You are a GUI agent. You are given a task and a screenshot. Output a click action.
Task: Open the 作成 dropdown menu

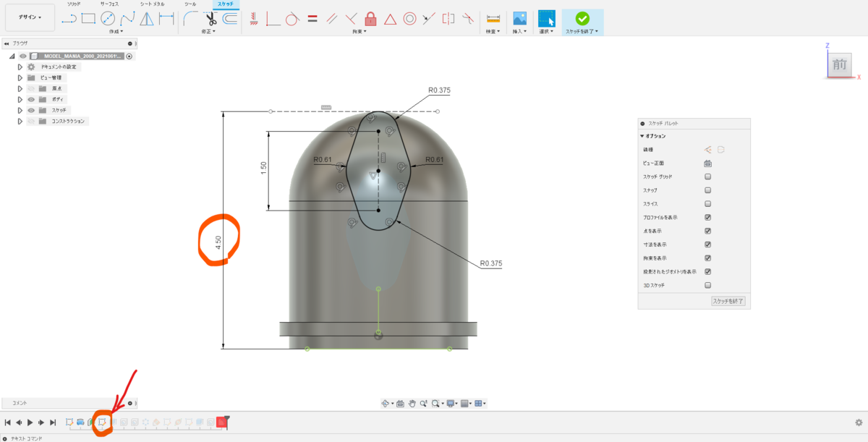[116, 32]
